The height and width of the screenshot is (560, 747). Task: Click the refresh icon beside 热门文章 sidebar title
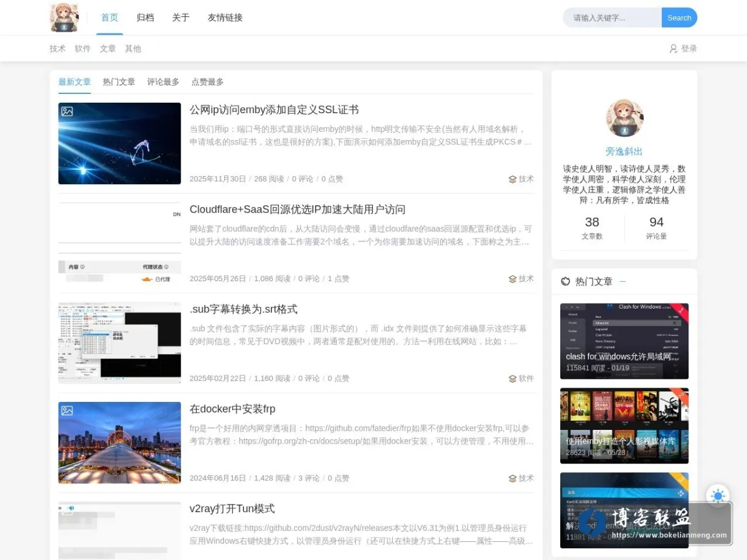[x=565, y=281]
